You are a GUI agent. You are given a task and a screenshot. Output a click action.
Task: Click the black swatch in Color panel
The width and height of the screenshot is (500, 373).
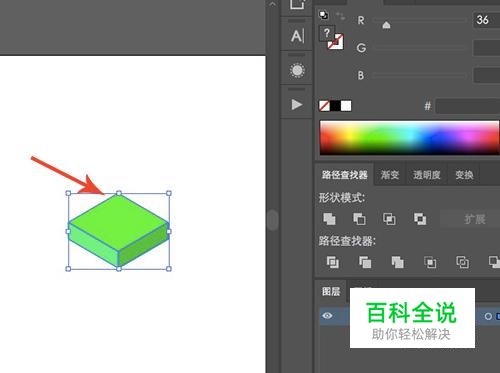335,106
